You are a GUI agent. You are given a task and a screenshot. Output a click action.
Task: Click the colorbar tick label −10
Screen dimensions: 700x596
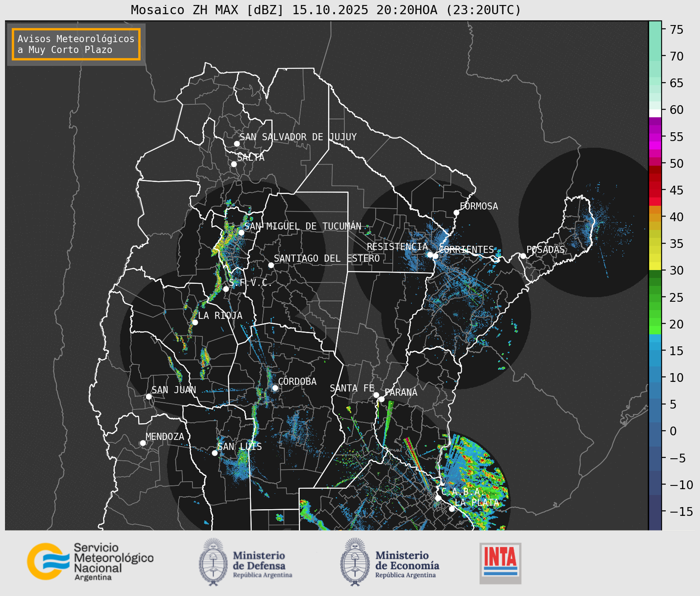(x=681, y=485)
